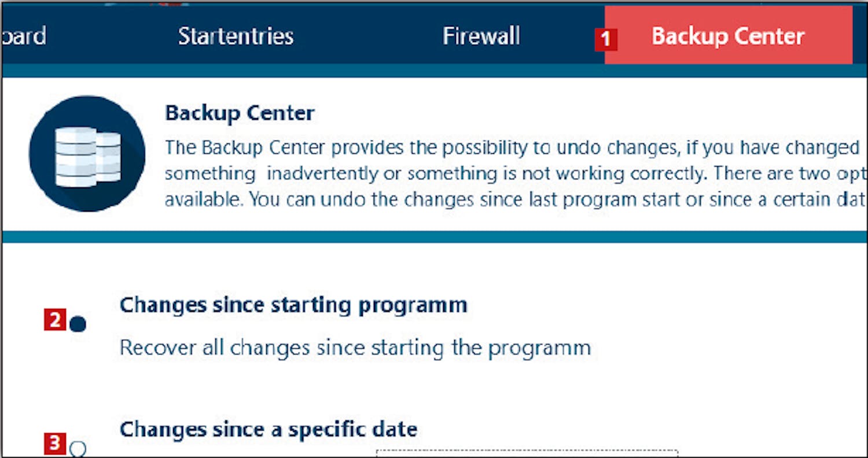The image size is (868, 458).
Task: Select the 'Changes since starting programm' radio button
Action: (78, 324)
